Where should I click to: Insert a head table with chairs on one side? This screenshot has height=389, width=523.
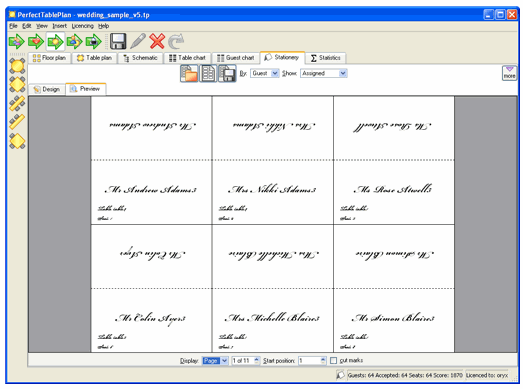coord(17,122)
